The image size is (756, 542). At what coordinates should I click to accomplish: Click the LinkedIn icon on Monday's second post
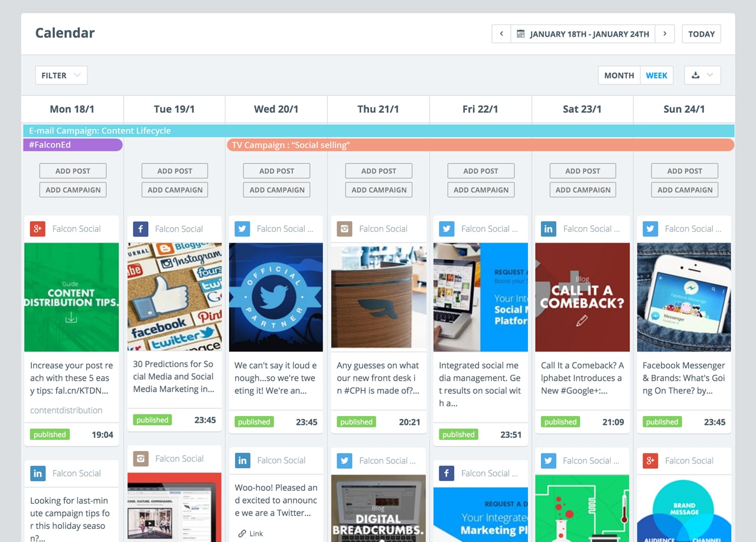pyautogui.click(x=38, y=473)
